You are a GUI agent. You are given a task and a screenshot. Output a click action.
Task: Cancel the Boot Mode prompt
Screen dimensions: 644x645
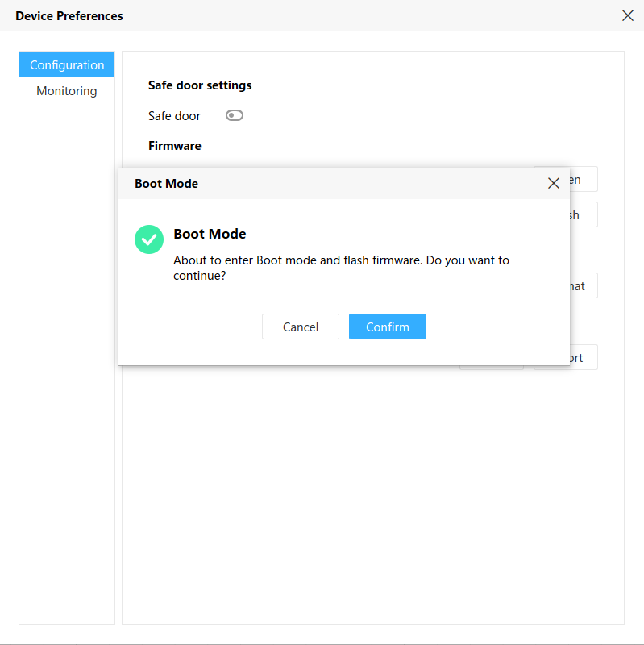point(301,327)
